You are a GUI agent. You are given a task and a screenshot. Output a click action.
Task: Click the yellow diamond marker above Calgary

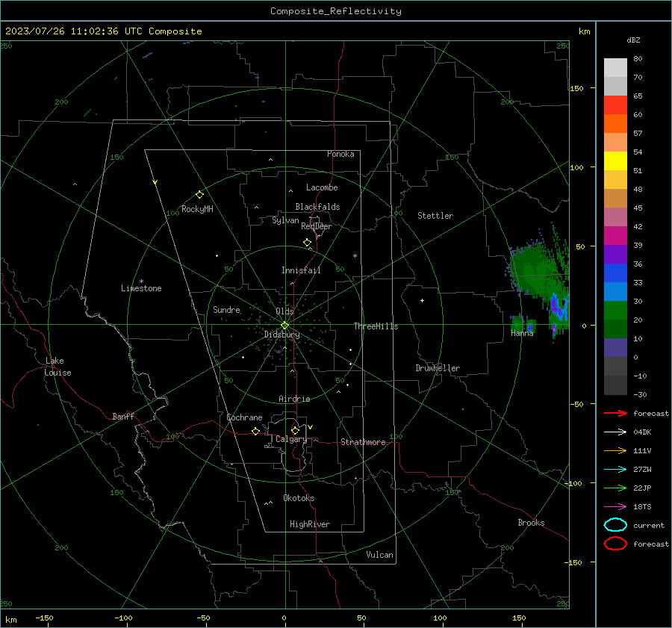295,430
